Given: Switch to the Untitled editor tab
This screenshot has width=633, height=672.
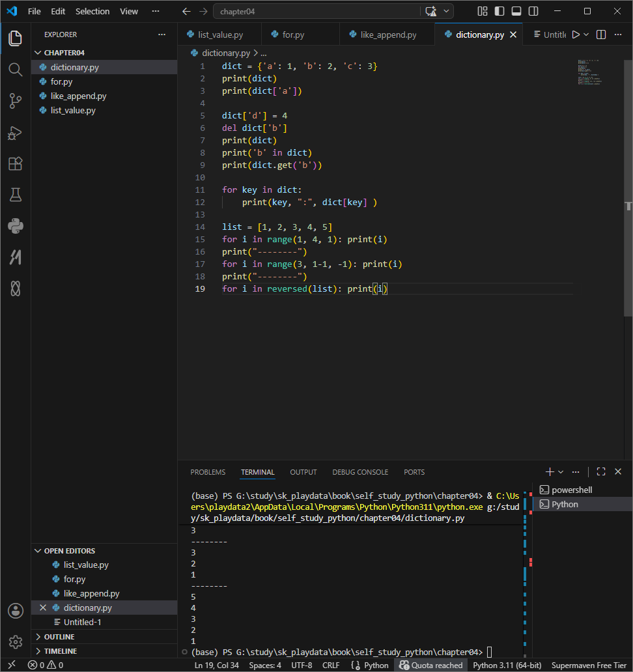Looking at the screenshot, I should (548, 35).
